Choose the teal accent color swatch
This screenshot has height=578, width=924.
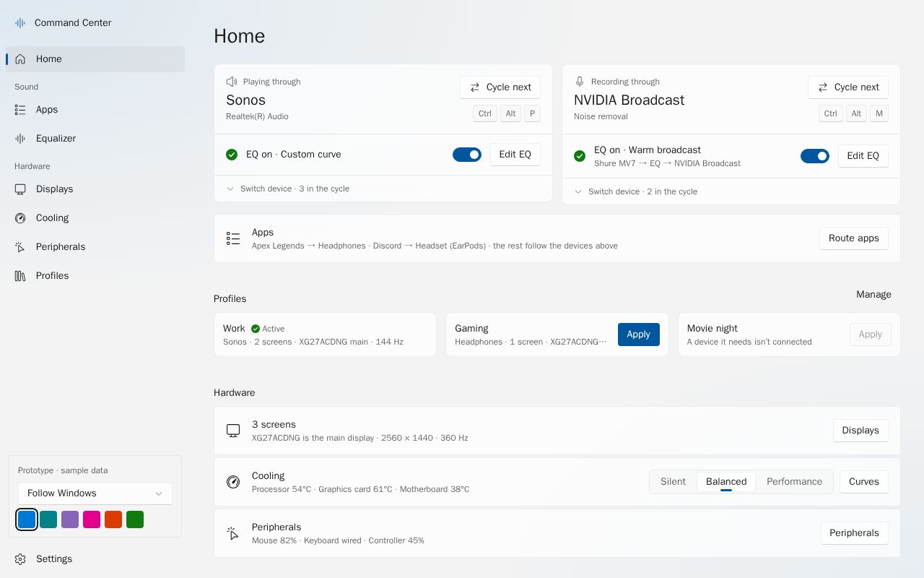[48, 519]
